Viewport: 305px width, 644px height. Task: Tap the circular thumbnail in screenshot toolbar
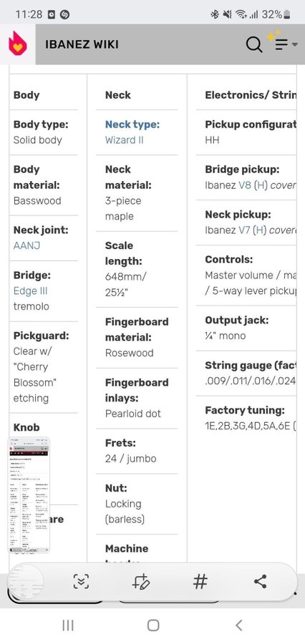[x=26, y=582]
